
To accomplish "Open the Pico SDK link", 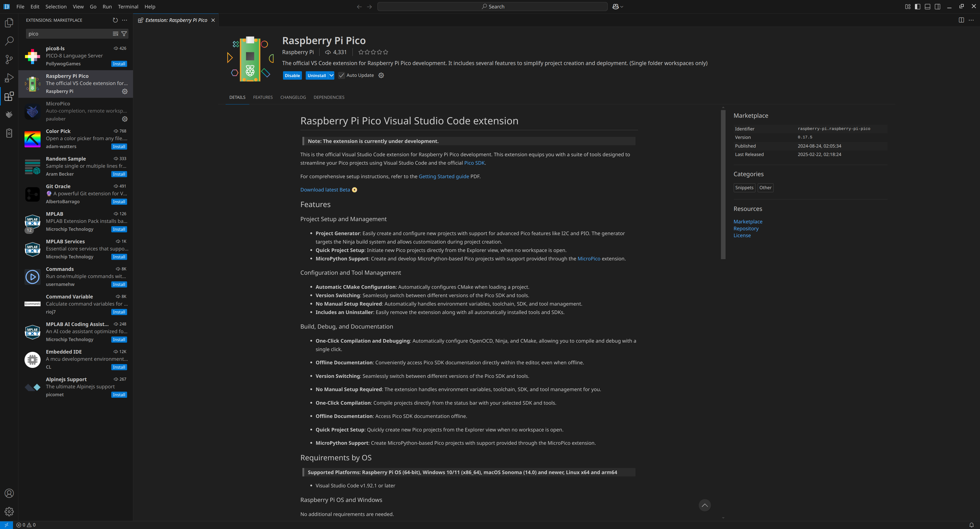I will tap(474, 163).
